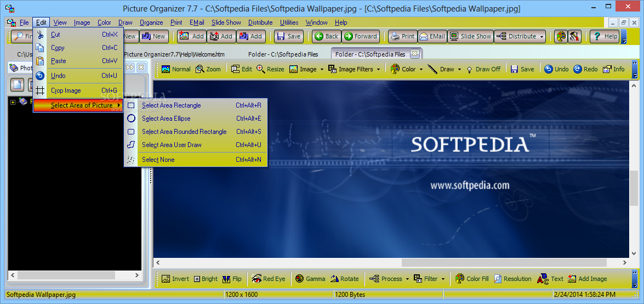
Task: Click the Add button with camera icon
Action: pos(221,36)
